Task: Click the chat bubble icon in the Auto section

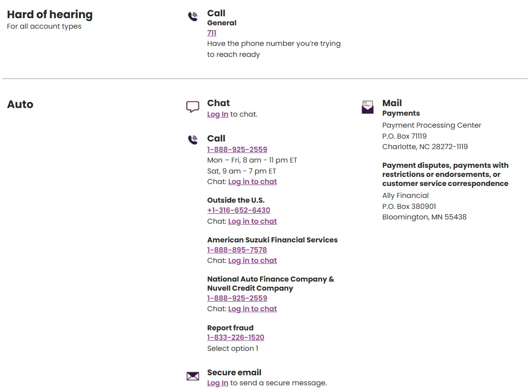Action: point(193,107)
